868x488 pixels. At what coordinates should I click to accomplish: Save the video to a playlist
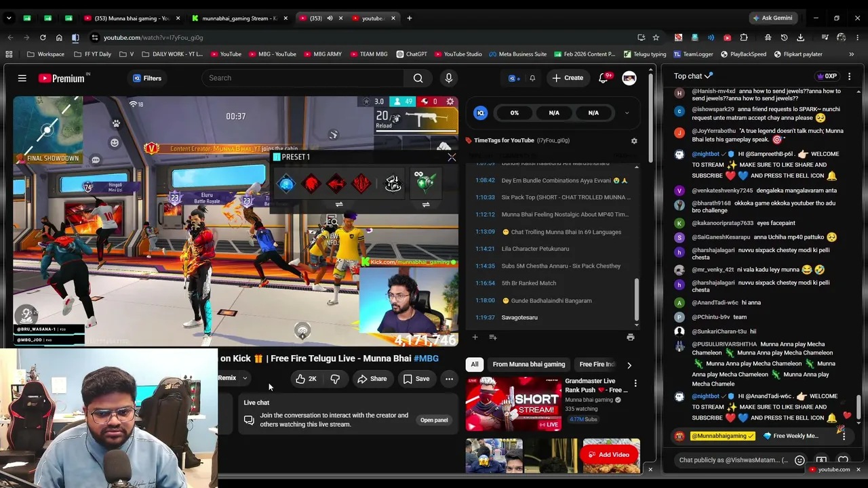pyautogui.click(x=416, y=379)
